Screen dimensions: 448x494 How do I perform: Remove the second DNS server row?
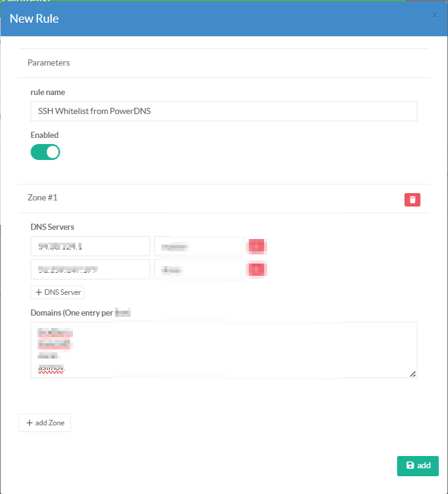pyautogui.click(x=257, y=269)
